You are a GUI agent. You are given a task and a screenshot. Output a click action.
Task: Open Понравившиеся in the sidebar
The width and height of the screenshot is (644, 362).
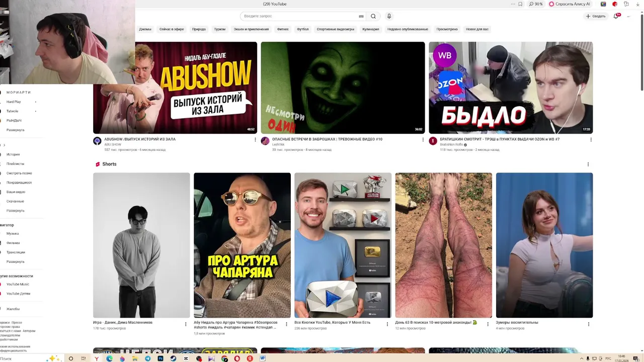(19, 183)
